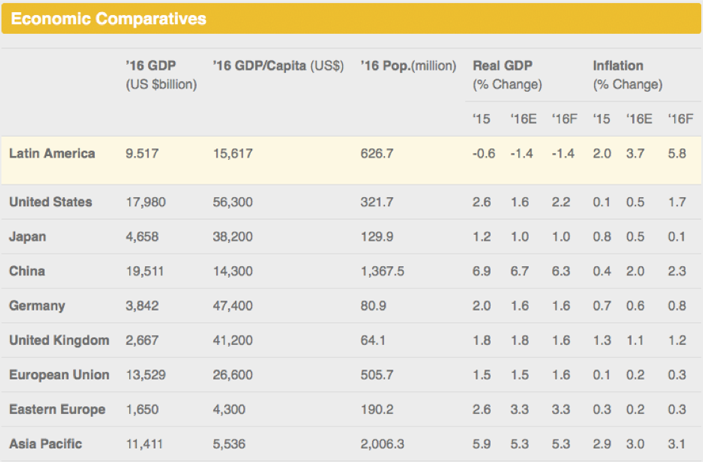Click Latin America GDP per capita 15,617
The image size is (703, 462).
point(233,153)
